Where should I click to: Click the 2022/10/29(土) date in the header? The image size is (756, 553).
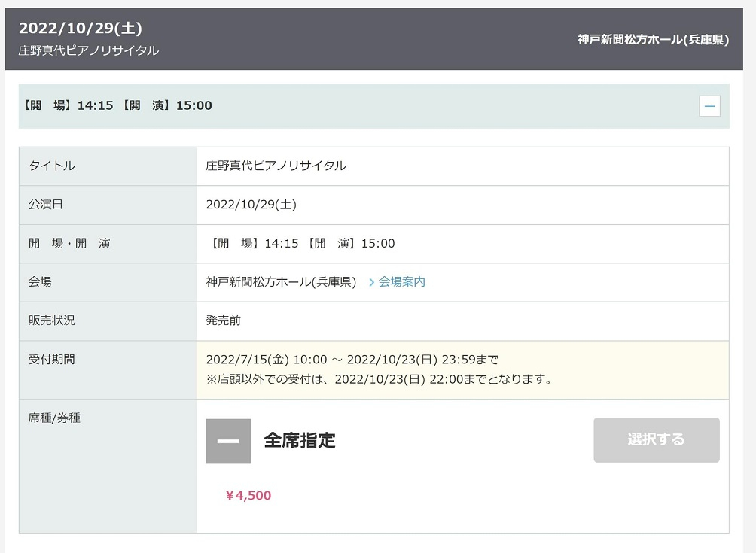point(81,28)
